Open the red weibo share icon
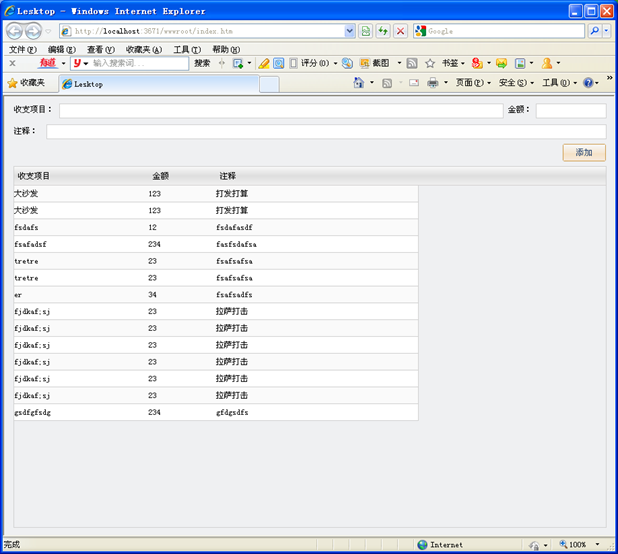The width and height of the screenshot is (618, 554). pos(477,63)
